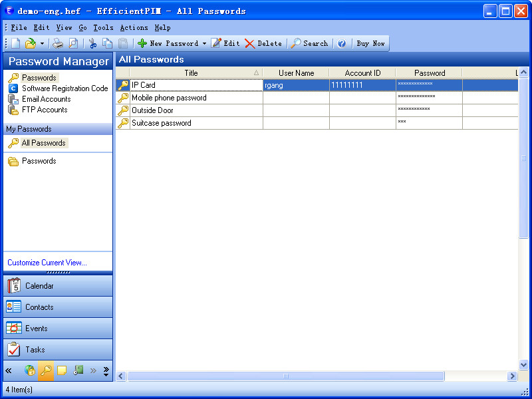Click the horizontal scrollbar thumb
The image size is (532, 399).
click(286, 376)
